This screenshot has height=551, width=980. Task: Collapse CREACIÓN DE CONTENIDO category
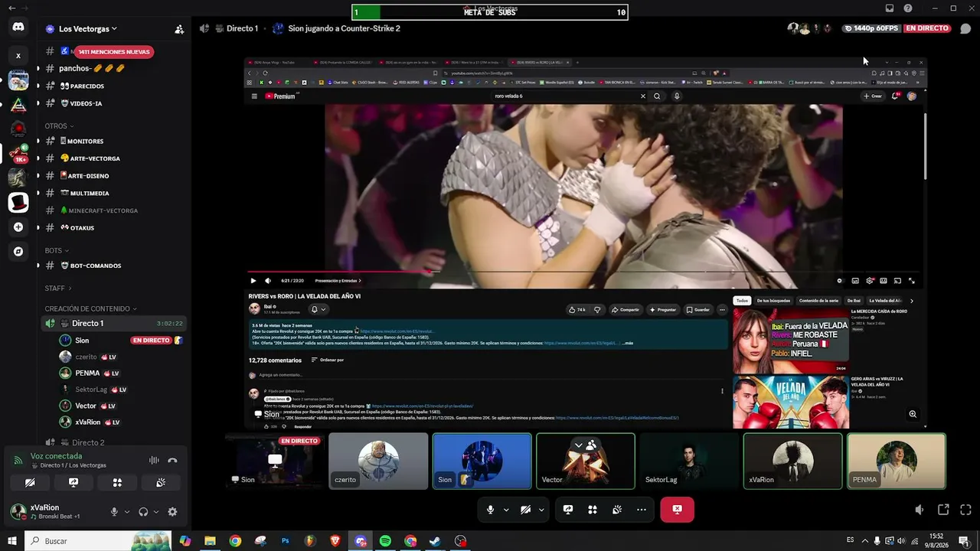(91, 309)
